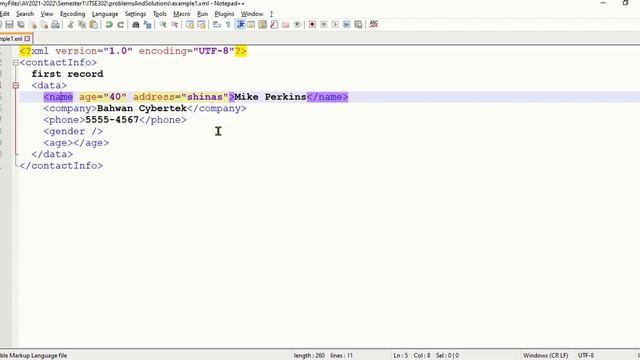
Task: Toggle the Monitoring eye icon
Action: (297, 24)
